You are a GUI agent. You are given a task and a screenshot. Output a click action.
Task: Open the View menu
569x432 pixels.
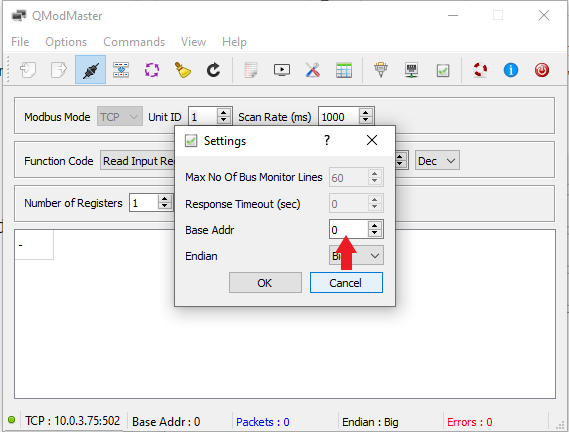coord(193,42)
